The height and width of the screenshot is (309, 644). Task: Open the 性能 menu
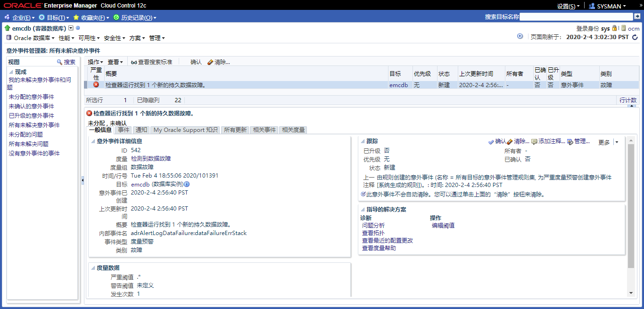point(66,38)
